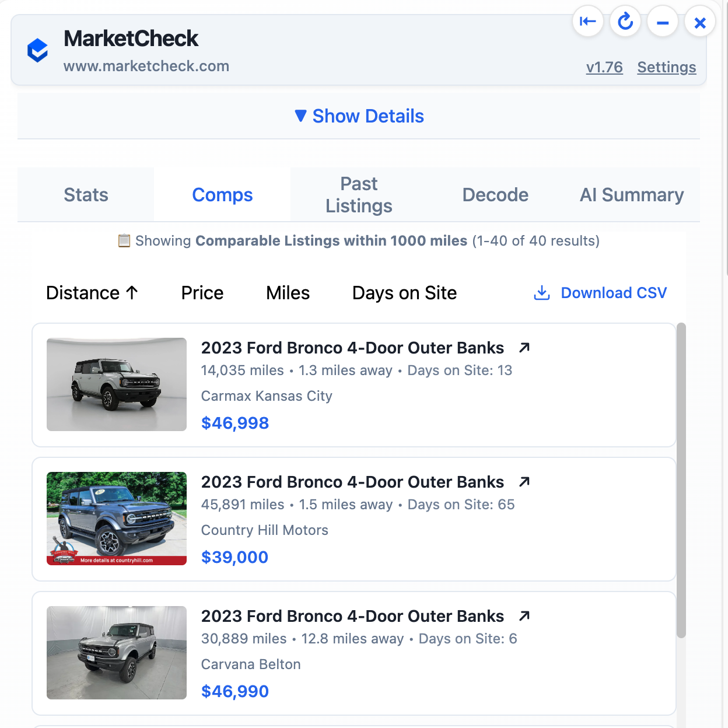Click the Carmax Kansas City Bronco thumbnail
This screenshot has height=728, width=728.
[117, 384]
